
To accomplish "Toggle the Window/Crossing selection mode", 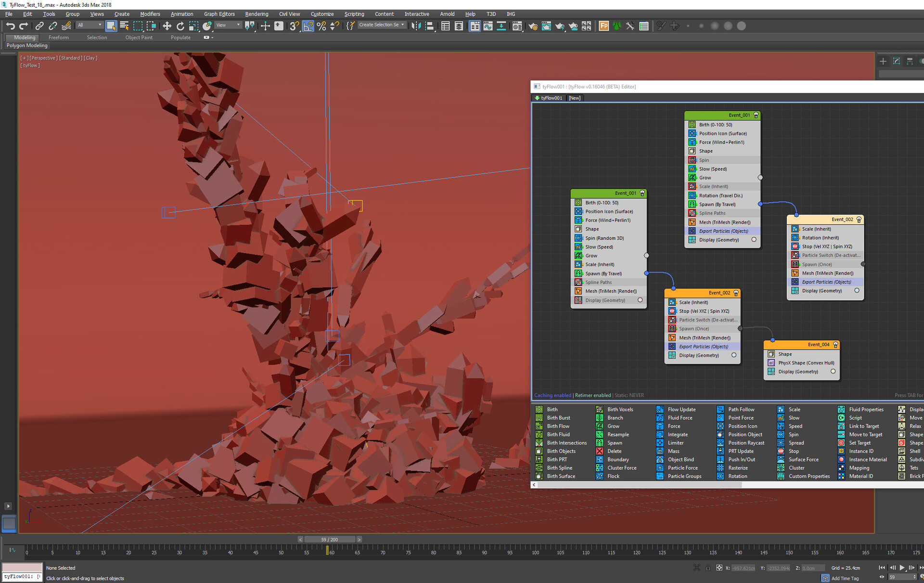I will [x=151, y=26].
